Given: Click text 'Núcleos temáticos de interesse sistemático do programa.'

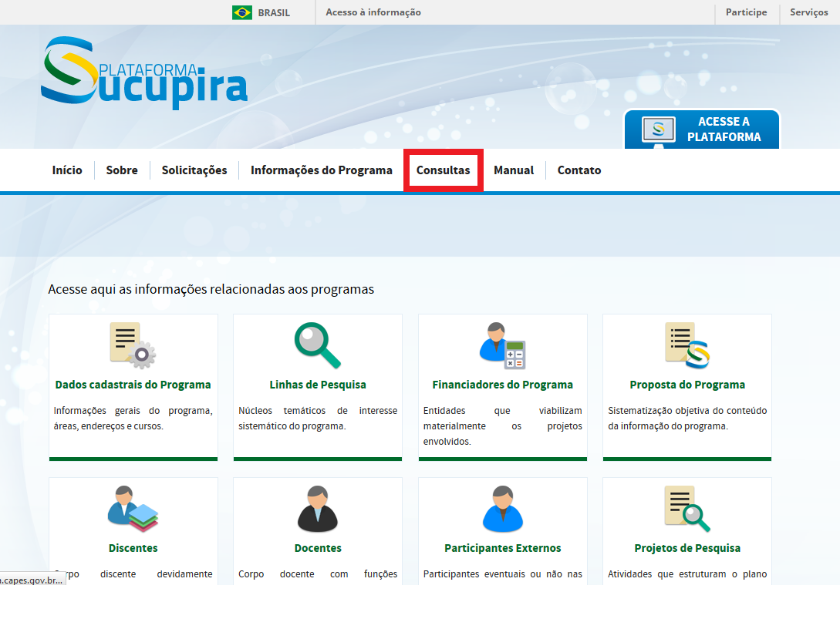Looking at the screenshot, I should click(x=318, y=419).
